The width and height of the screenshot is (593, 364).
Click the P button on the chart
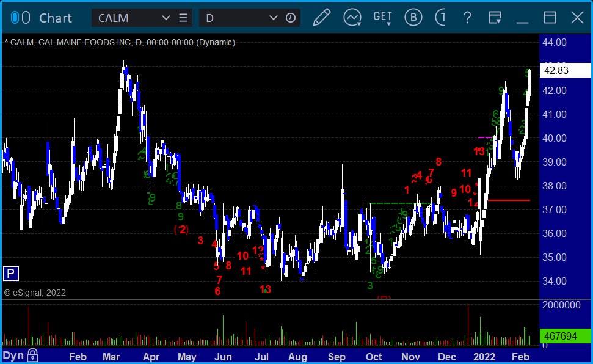coord(11,273)
